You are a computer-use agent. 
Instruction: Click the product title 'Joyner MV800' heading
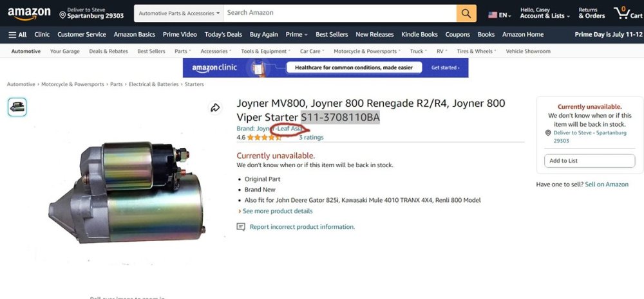[x=371, y=110]
